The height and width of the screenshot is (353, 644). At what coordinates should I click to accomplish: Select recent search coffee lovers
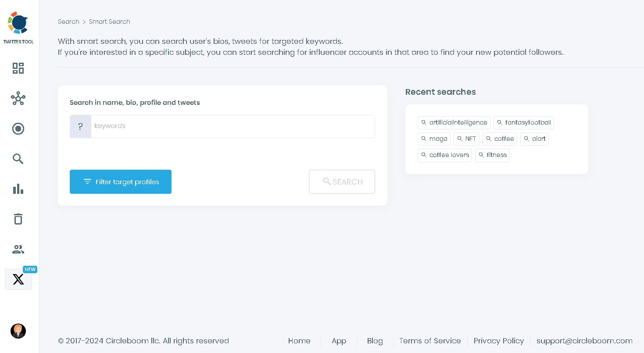(445, 155)
